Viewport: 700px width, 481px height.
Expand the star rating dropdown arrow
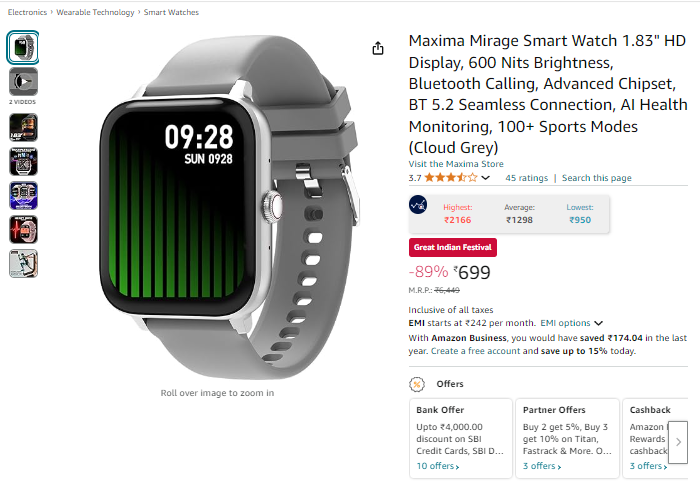pyautogui.click(x=486, y=178)
